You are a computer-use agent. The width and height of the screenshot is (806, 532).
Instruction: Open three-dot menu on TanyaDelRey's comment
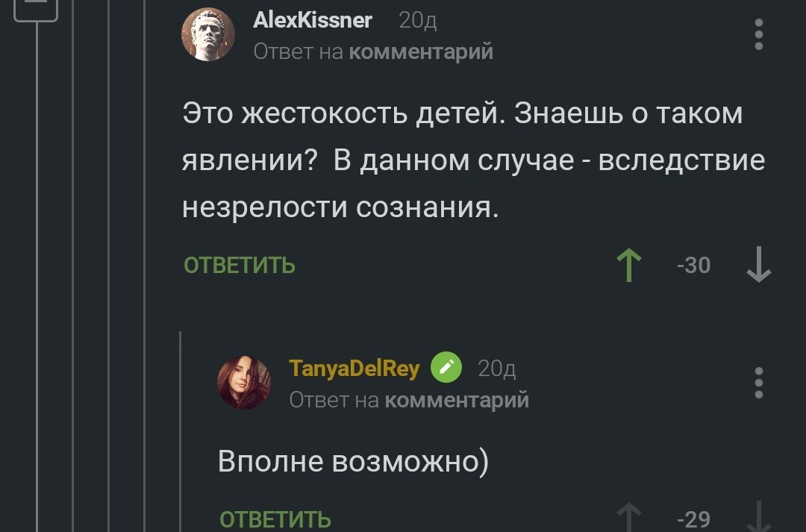click(x=758, y=383)
